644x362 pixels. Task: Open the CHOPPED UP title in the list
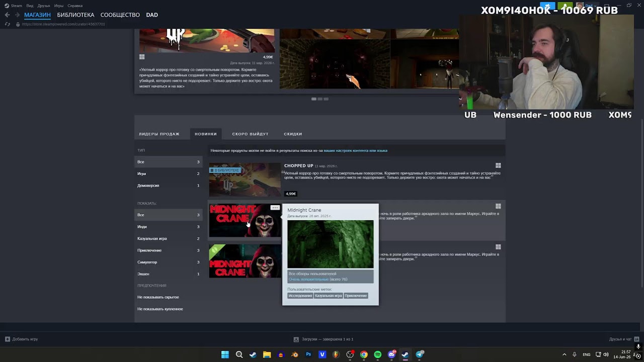(x=298, y=165)
